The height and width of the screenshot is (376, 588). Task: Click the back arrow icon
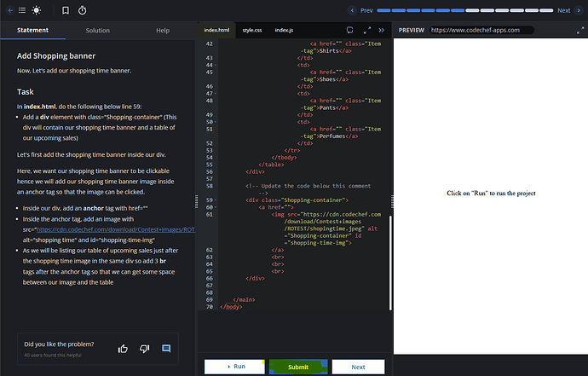point(10,10)
